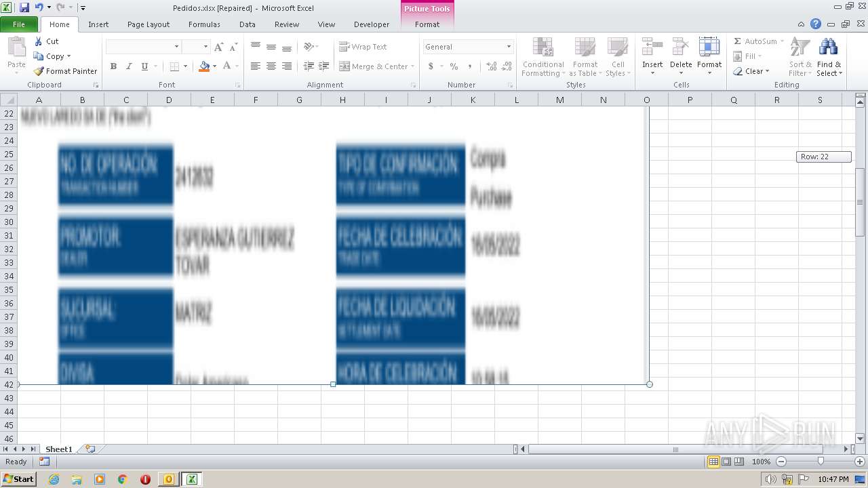Open the Font dialog launcher
Viewport: 868px width, 488px height.
click(x=238, y=85)
